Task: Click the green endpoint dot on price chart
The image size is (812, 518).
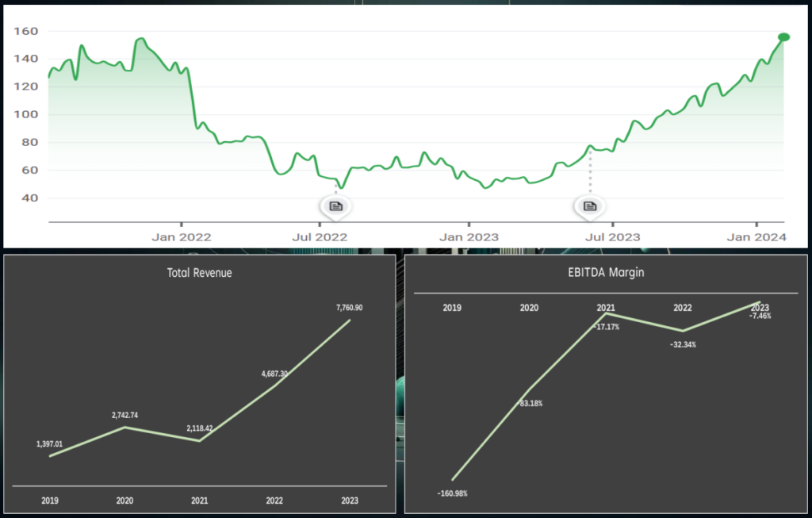Action: tap(783, 37)
